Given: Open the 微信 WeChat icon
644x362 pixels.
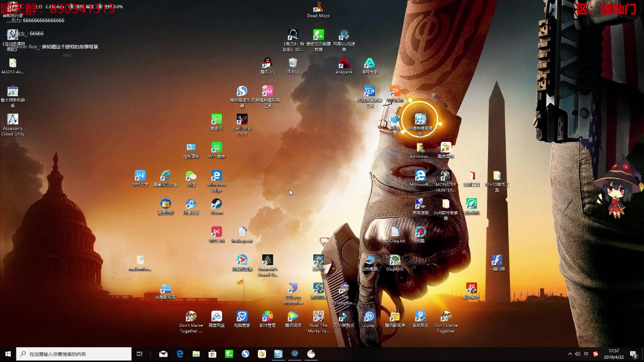Looking at the screenshot, I should [x=191, y=179].
